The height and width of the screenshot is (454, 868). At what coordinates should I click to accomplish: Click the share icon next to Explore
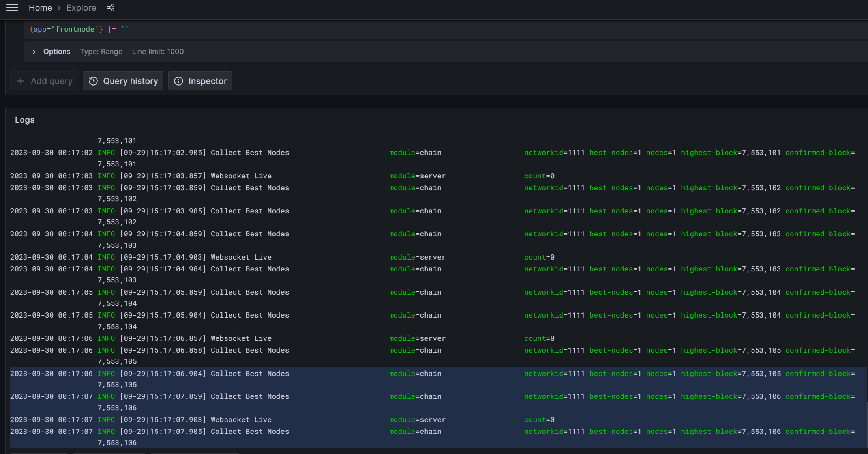pos(111,7)
